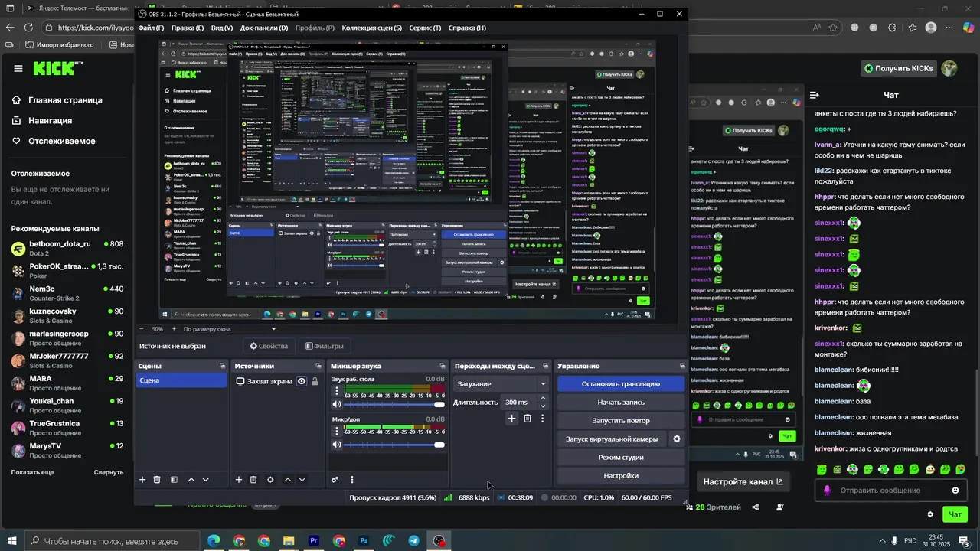Zoom in the OBS preview with plus
The image size is (980, 551).
[173, 329]
